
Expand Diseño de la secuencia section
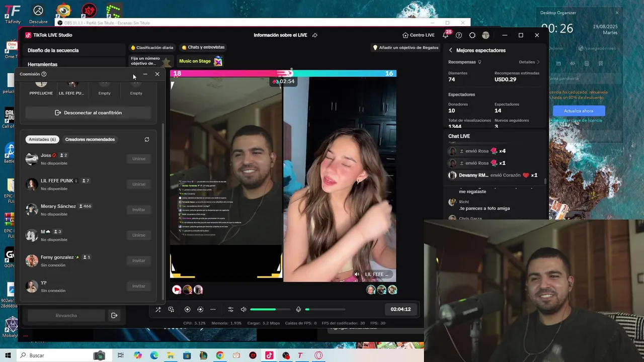[73, 50]
